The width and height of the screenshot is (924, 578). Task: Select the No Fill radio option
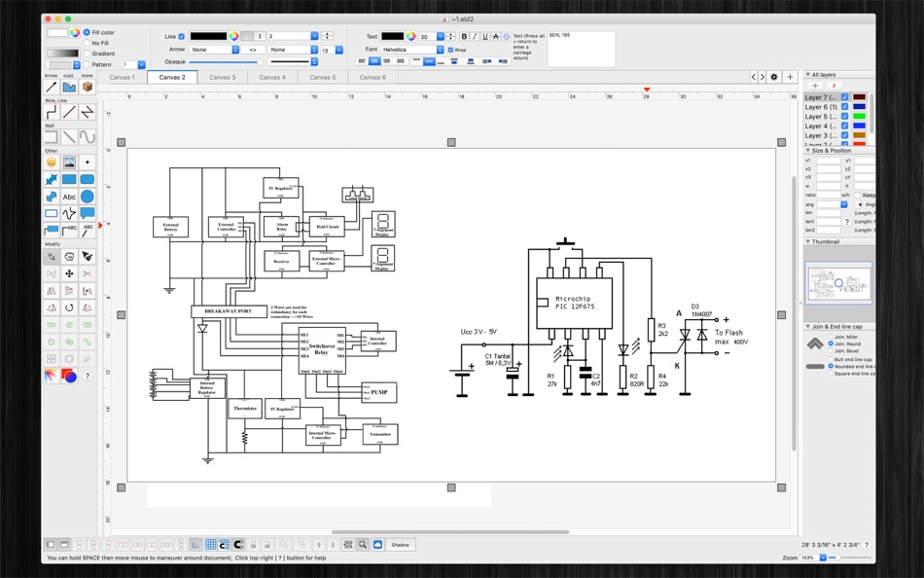coord(87,43)
